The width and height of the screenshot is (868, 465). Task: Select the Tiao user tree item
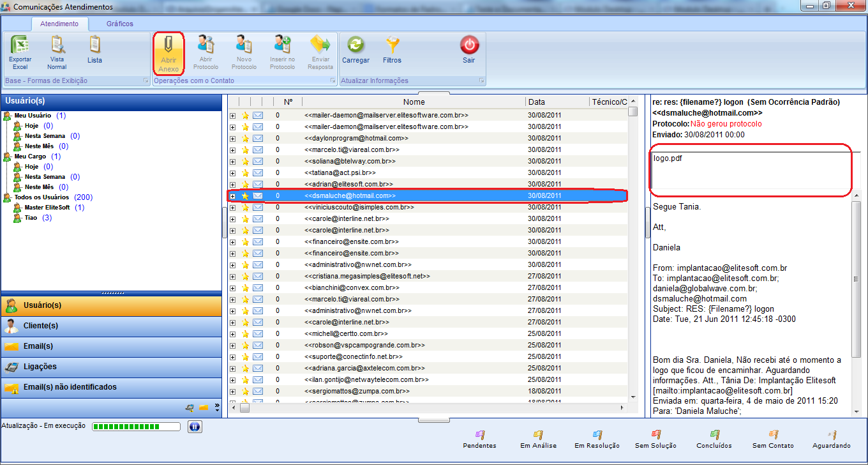pyautogui.click(x=31, y=218)
